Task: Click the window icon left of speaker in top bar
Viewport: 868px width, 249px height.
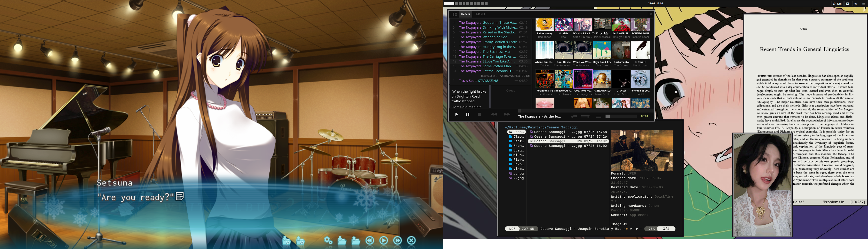Action: (x=847, y=3)
